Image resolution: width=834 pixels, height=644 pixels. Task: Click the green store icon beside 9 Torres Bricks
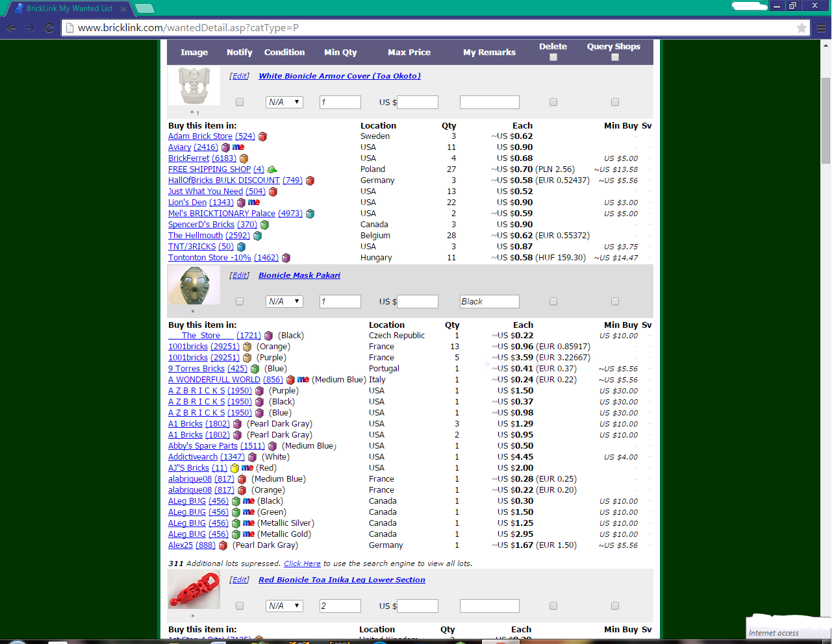pyautogui.click(x=255, y=369)
